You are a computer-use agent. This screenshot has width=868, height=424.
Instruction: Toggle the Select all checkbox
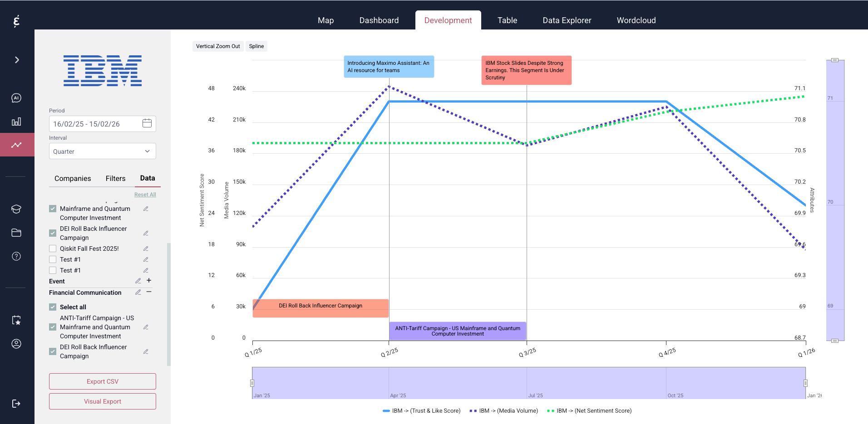point(53,307)
